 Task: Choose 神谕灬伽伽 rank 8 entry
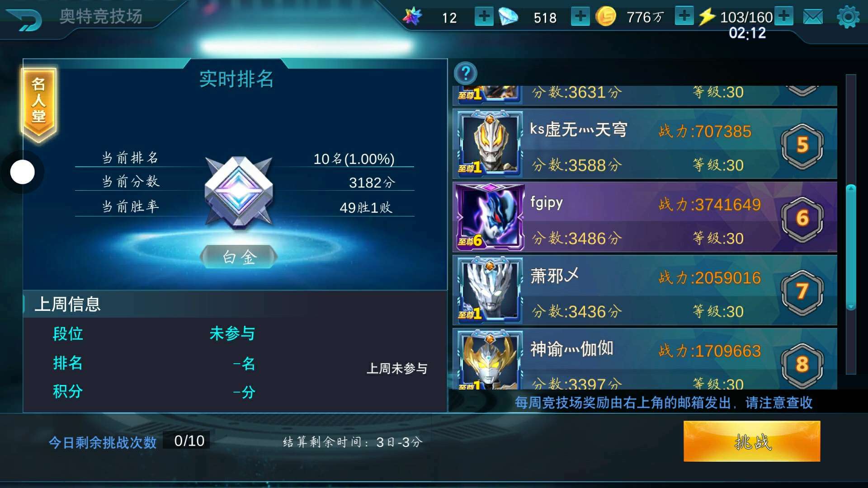pyautogui.click(x=645, y=359)
